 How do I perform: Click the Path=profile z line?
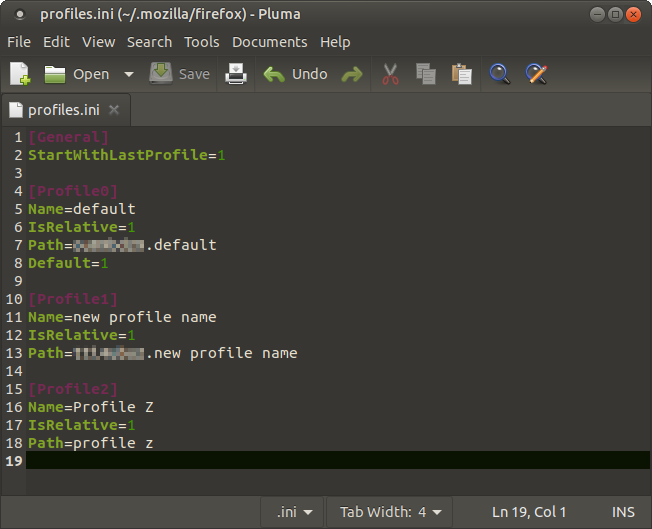coord(91,443)
